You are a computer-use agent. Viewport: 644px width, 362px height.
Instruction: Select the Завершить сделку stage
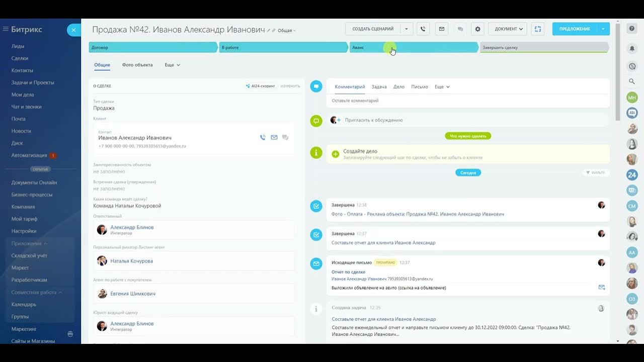(x=544, y=47)
